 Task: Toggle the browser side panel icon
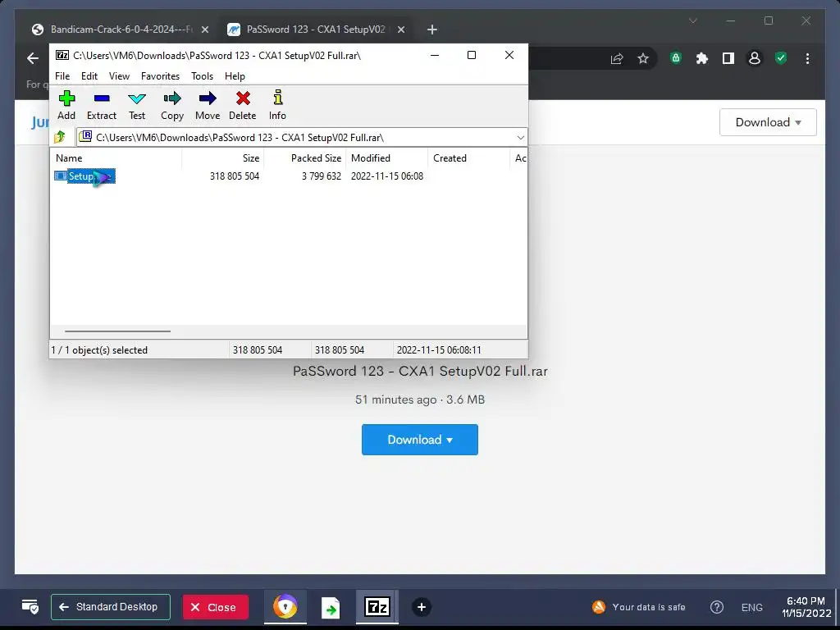pos(728,58)
